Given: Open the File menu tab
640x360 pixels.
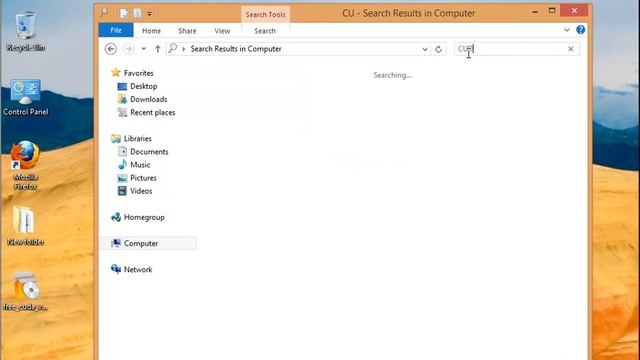Looking at the screenshot, I should pos(116,31).
